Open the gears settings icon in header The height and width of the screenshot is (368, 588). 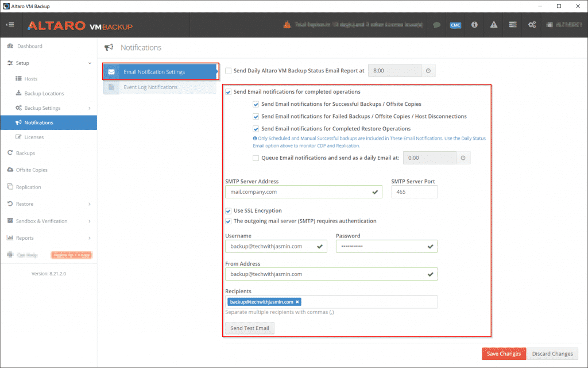(x=532, y=25)
